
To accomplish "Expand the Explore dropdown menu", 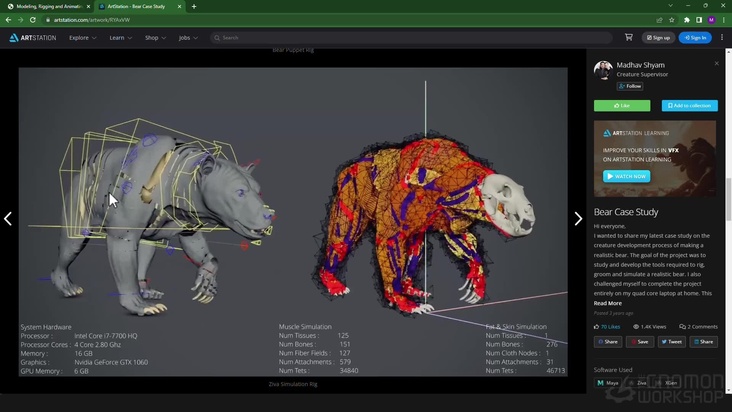I will pos(83,38).
